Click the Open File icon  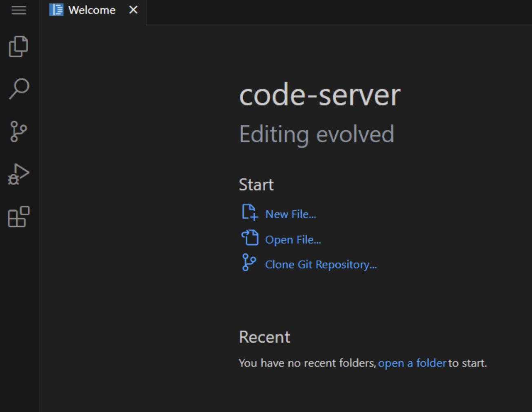click(250, 237)
